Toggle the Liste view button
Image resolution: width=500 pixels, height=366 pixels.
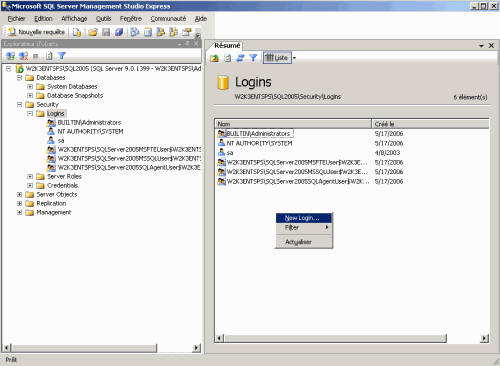tap(277, 58)
